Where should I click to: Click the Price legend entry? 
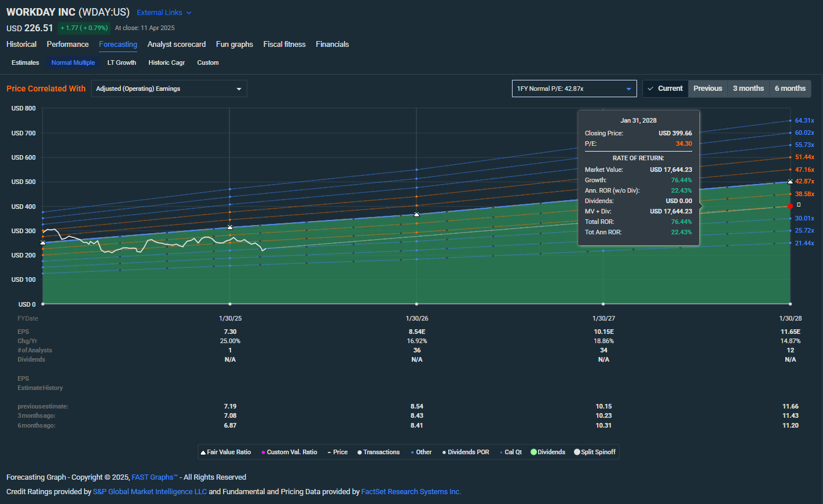click(340, 453)
